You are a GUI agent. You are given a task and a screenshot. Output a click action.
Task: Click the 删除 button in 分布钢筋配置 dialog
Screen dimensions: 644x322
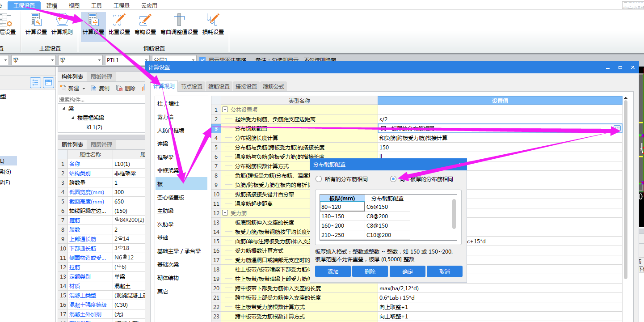tap(370, 271)
